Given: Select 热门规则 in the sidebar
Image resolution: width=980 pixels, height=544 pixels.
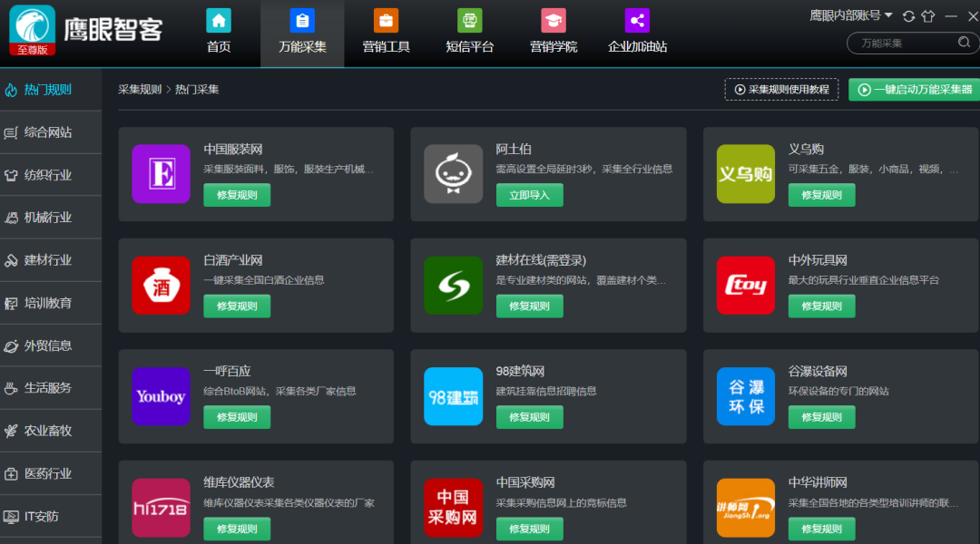Looking at the screenshot, I should (51, 90).
